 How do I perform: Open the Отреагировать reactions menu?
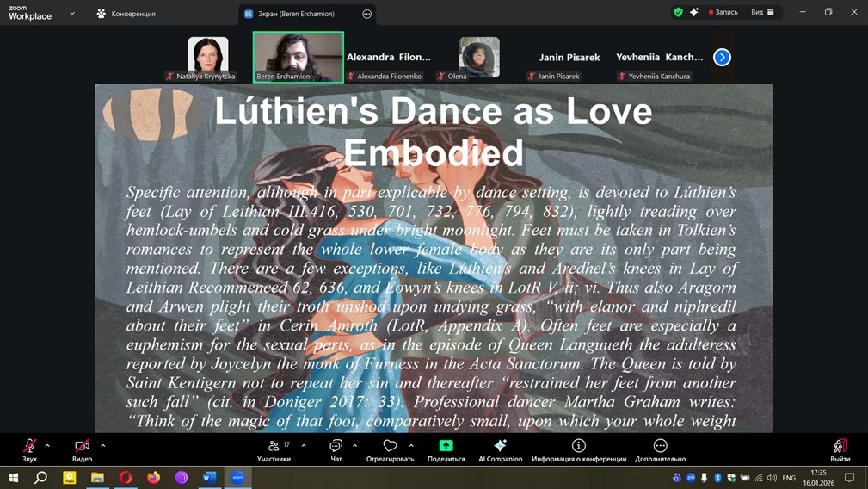[x=390, y=448]
